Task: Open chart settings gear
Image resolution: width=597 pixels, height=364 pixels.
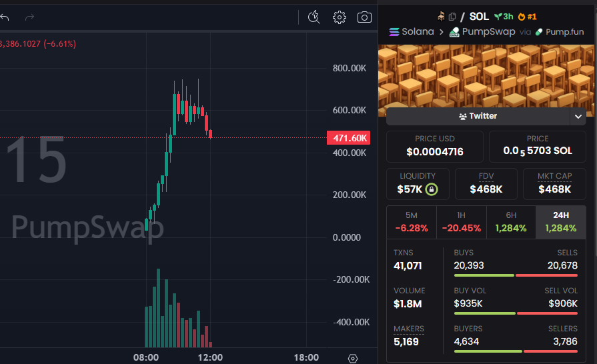Action: coord(340,17)
